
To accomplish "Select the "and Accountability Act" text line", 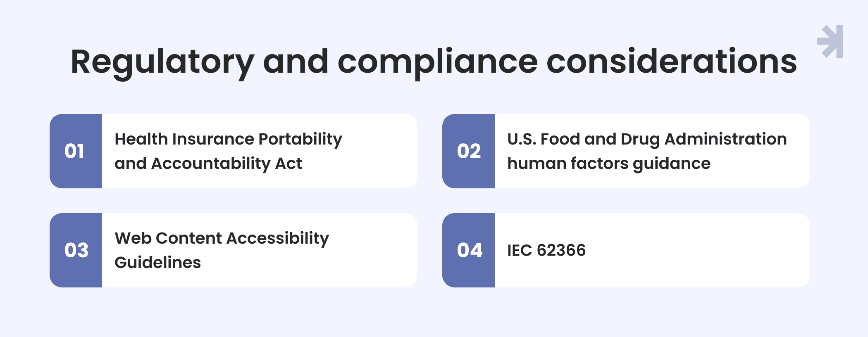I will point(208,164).
